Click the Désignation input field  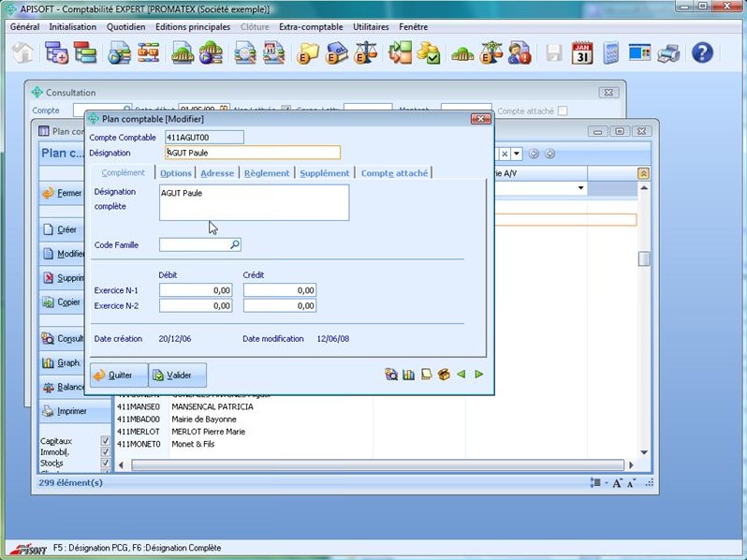[253, 153]
